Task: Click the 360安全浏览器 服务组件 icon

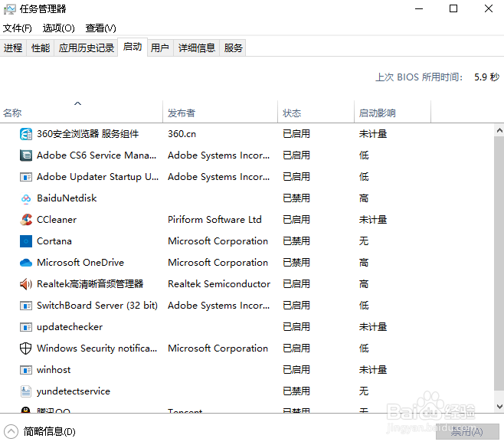Action: (26, 134)
